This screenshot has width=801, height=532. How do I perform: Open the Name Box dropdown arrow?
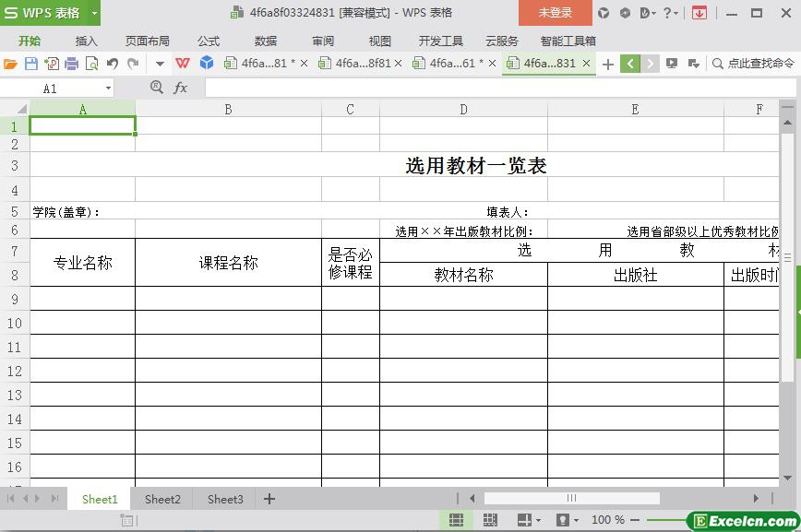108,89
